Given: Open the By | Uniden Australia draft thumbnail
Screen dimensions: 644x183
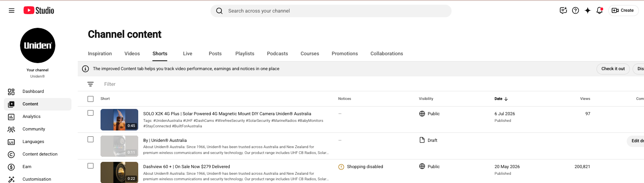Looking at the screenshot, I should point(119,146).
